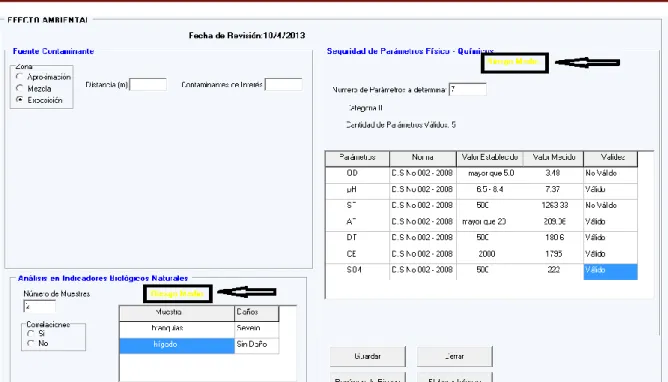The height and width of the screenshot is (382, 668).
Task: Select the ST parameter cell
Action: 357,206
